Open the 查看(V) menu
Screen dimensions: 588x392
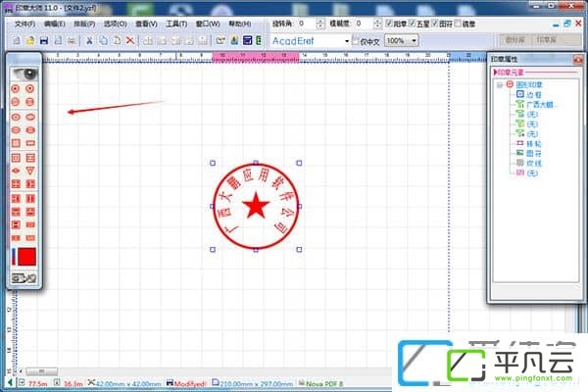click(x=146, y=24)
